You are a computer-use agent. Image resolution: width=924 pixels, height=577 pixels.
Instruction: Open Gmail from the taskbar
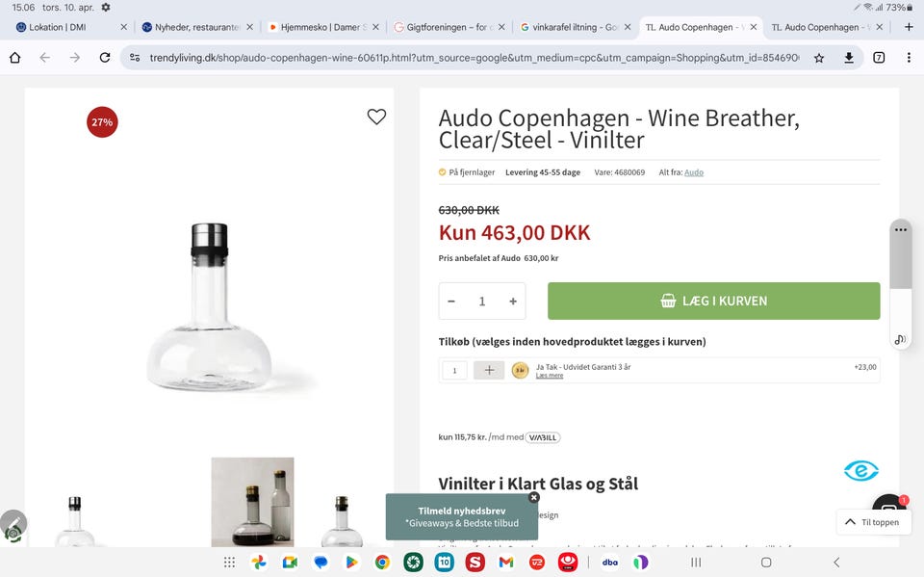504,562
